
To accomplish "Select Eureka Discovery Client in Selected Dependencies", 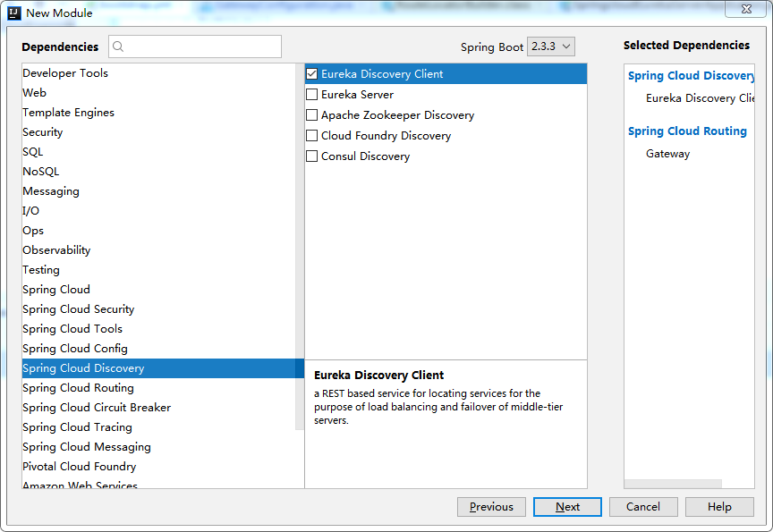I will (x=700, y=98).
